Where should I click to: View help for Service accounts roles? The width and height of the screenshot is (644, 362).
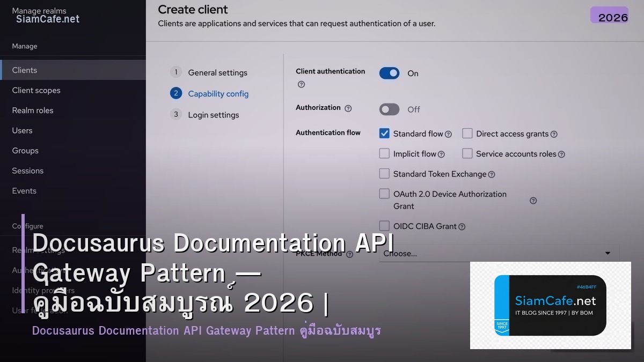(561, 154)
